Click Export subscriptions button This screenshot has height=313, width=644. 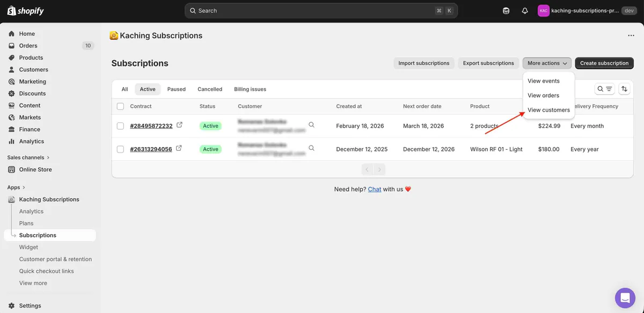(488, 63)
